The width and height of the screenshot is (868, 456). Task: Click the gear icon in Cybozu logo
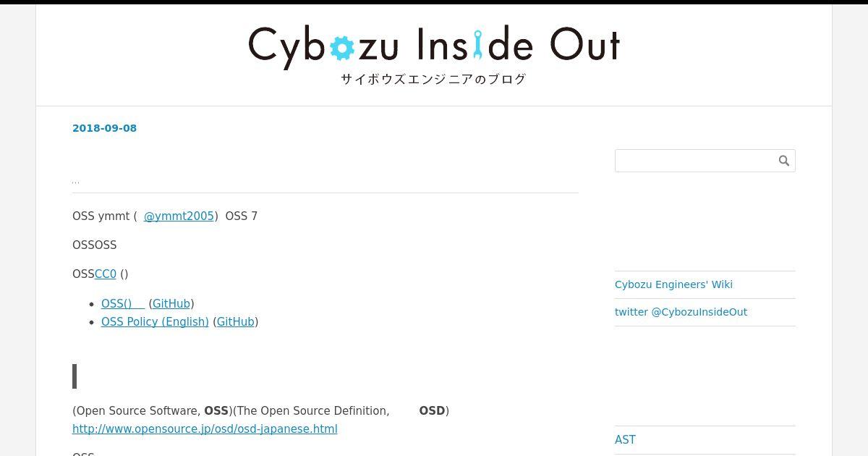pyautogui.click(x=342, y=48)
